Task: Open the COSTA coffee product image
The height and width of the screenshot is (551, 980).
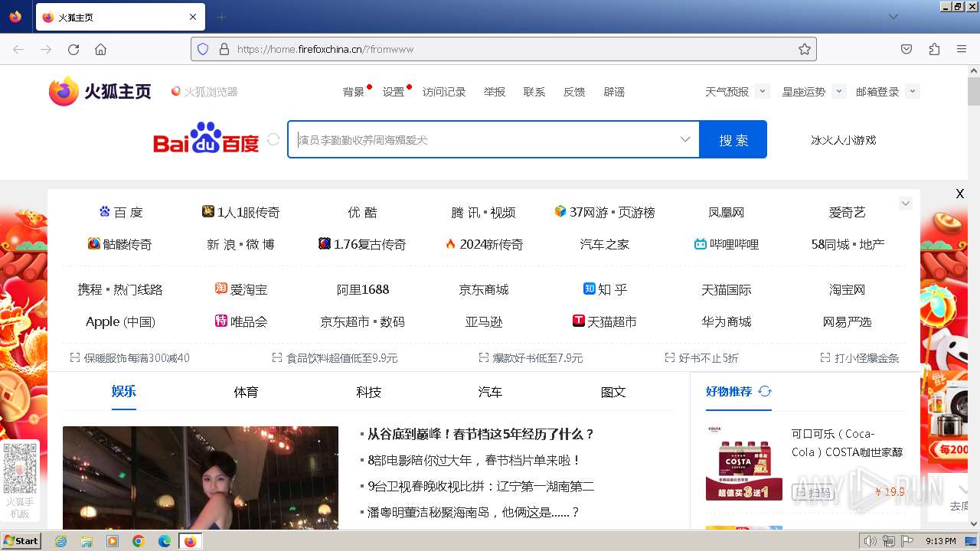Action: coord(744,462)
